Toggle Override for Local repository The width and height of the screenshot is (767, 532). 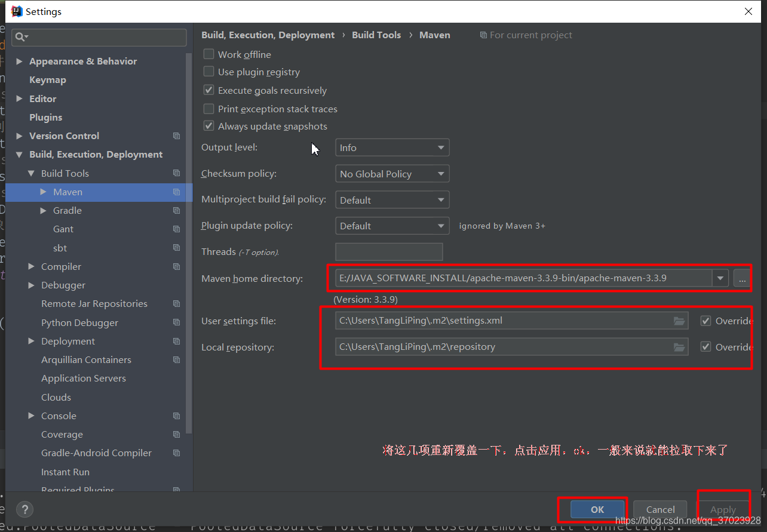[x=705, y=347]
